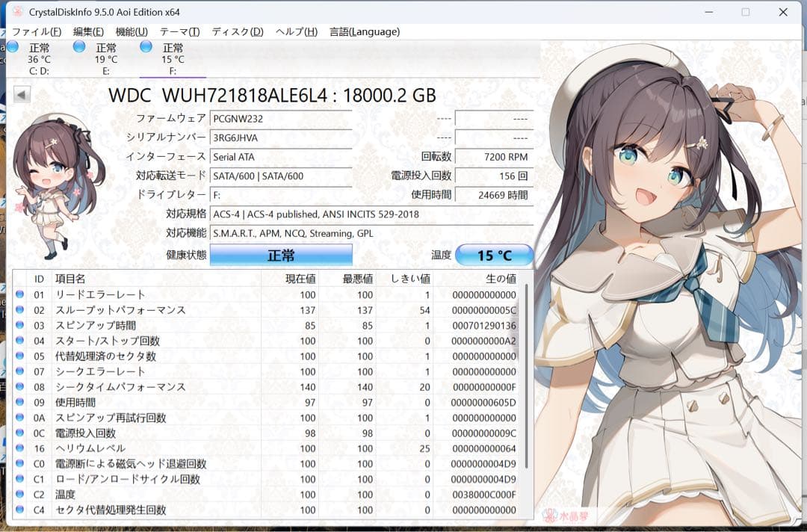Click the back arrow above the drive details
The width and height of the screenshot is (807, 532).
point(22,95)
